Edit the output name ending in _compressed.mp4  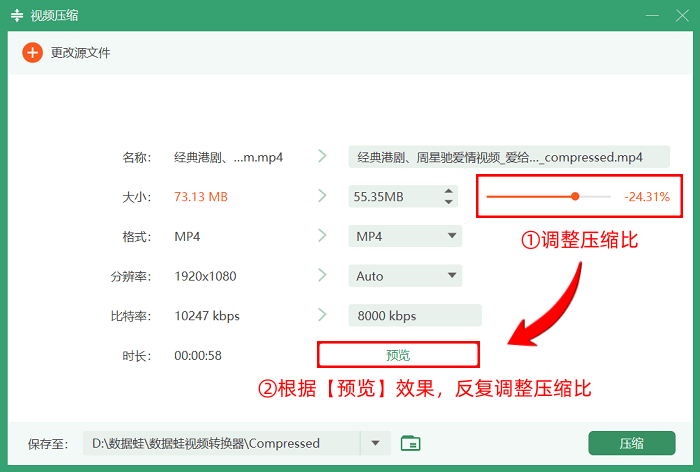tap(509, 157)
